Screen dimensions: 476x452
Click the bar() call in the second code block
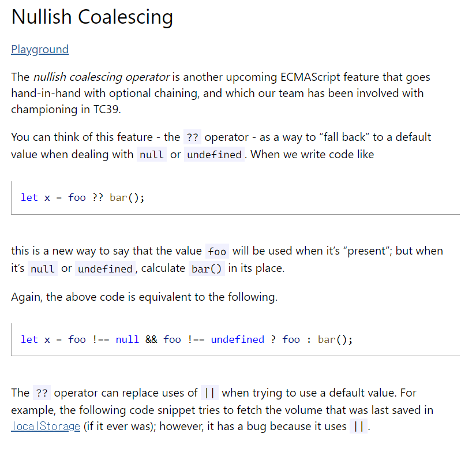click(x=335, y=339)
